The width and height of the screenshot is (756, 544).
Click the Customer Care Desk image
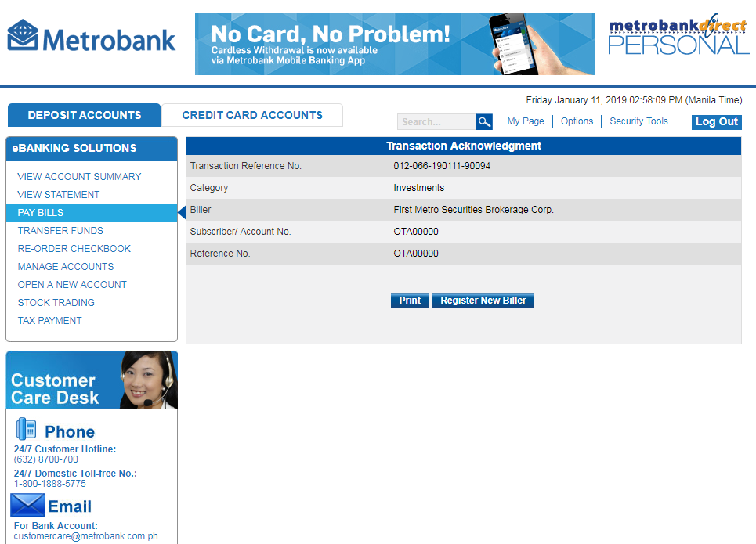pos(92,380)
